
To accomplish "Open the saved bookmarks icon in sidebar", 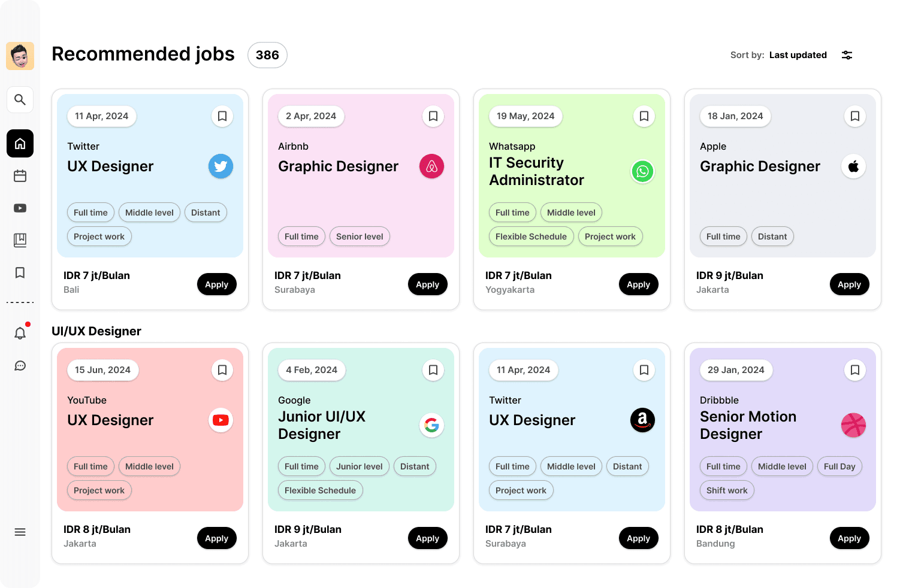I will pos(20,272).
